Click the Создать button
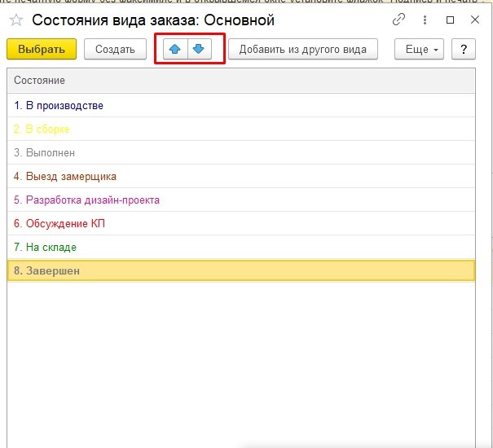 [x=115, y=50]
